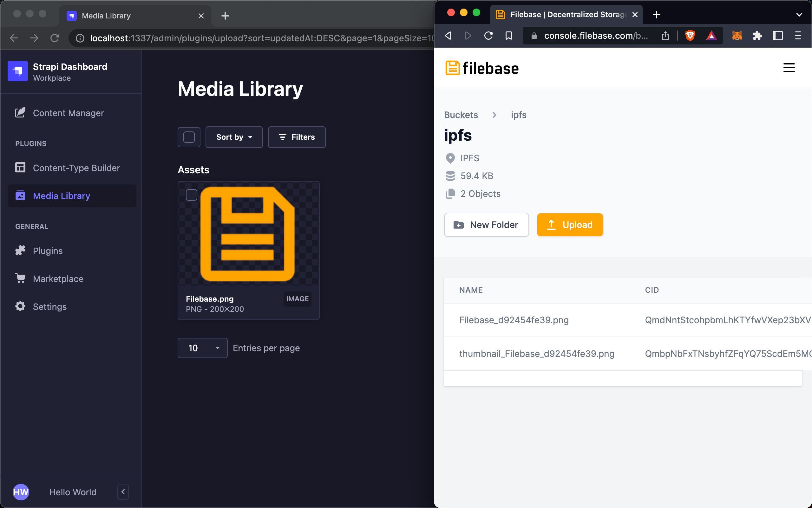Viewport: 812px width, 508px height.
Task: Click the 2 Objects label
Action: 480,194
